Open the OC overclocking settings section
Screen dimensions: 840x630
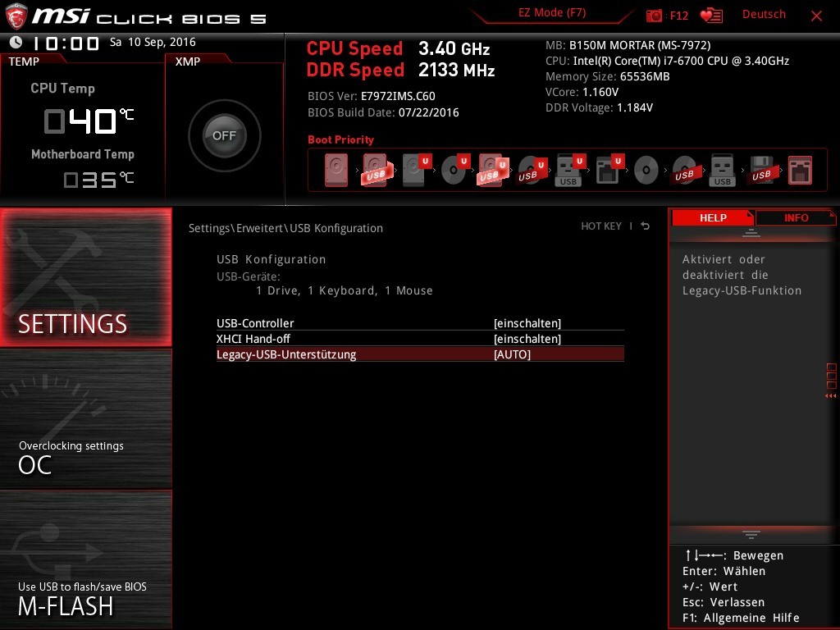click(85, 419)
